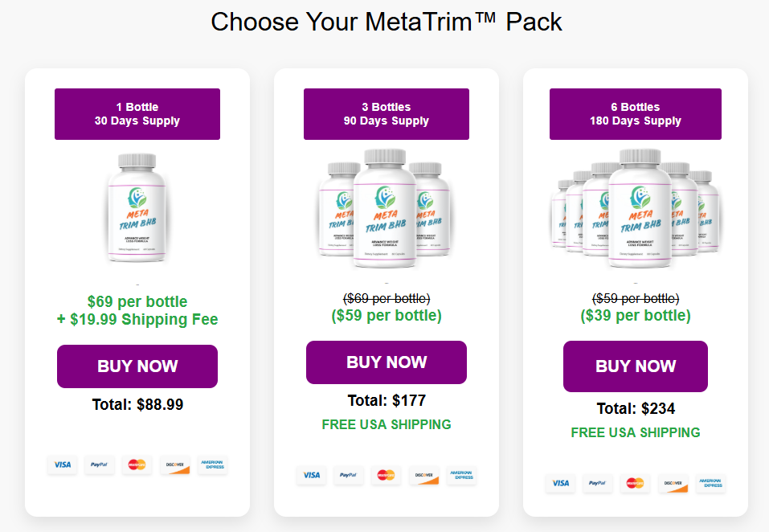
Task: Click the PayPal icon under 6 Bottles pack
Action: point(598,484)
